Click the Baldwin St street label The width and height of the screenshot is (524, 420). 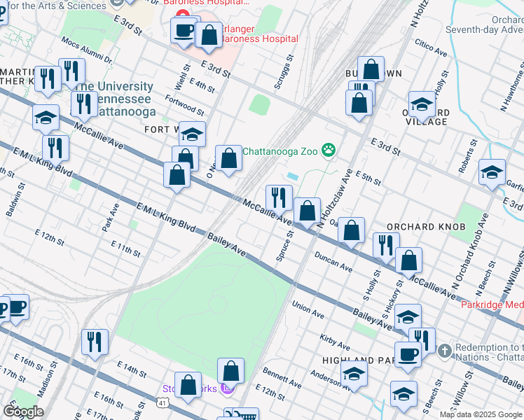15,199
